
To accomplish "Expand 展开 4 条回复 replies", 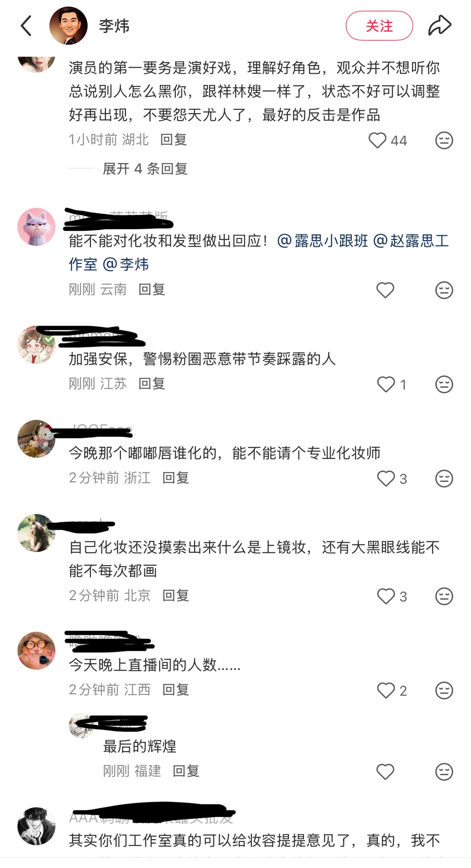I will tap(145, 169).
